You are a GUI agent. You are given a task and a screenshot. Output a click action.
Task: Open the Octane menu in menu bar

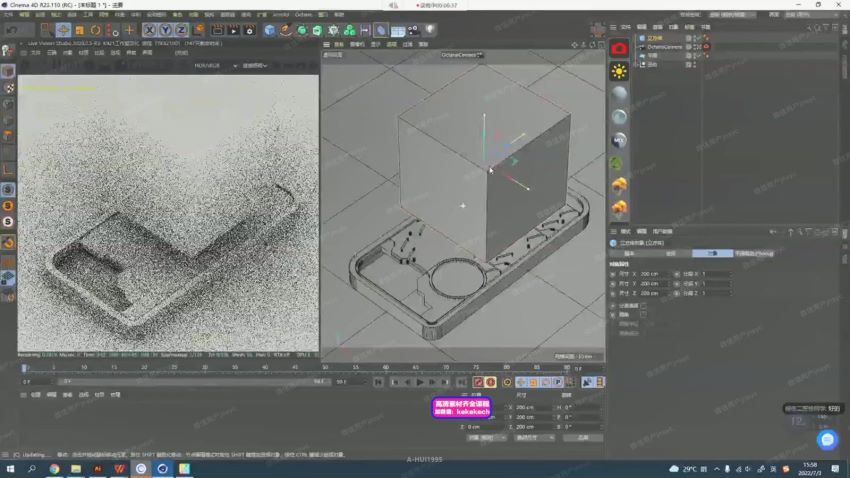pos(303,15)
